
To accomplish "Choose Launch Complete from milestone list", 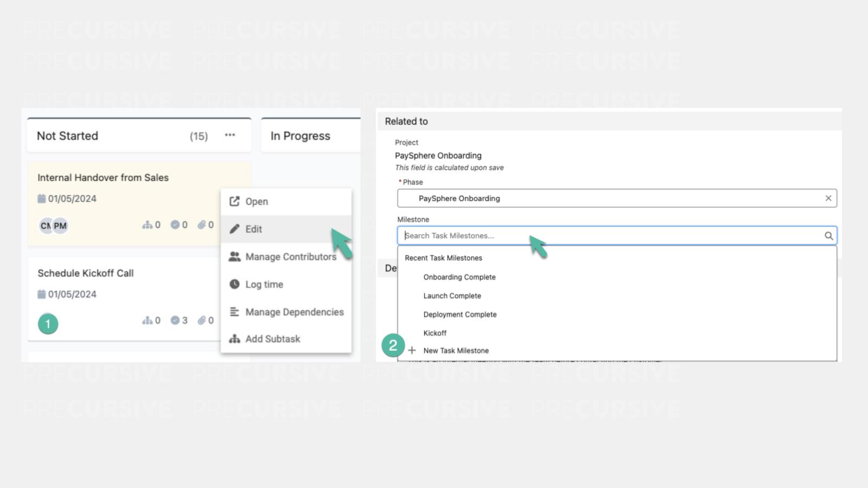I will pos(452,296).
